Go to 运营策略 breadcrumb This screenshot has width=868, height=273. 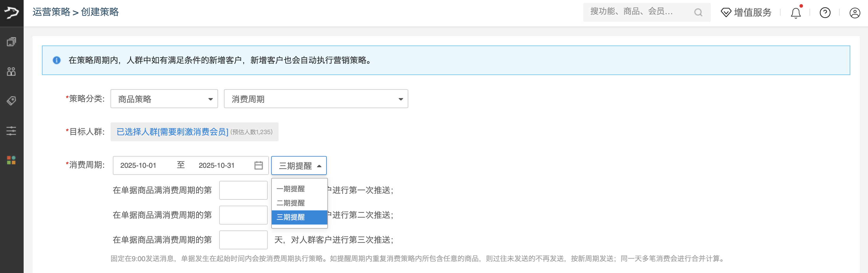pyautogui.click(x=51, y=12)
